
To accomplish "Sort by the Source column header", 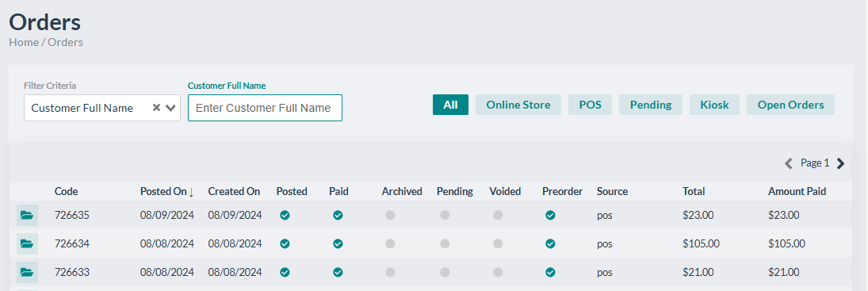I will (612, 191).
